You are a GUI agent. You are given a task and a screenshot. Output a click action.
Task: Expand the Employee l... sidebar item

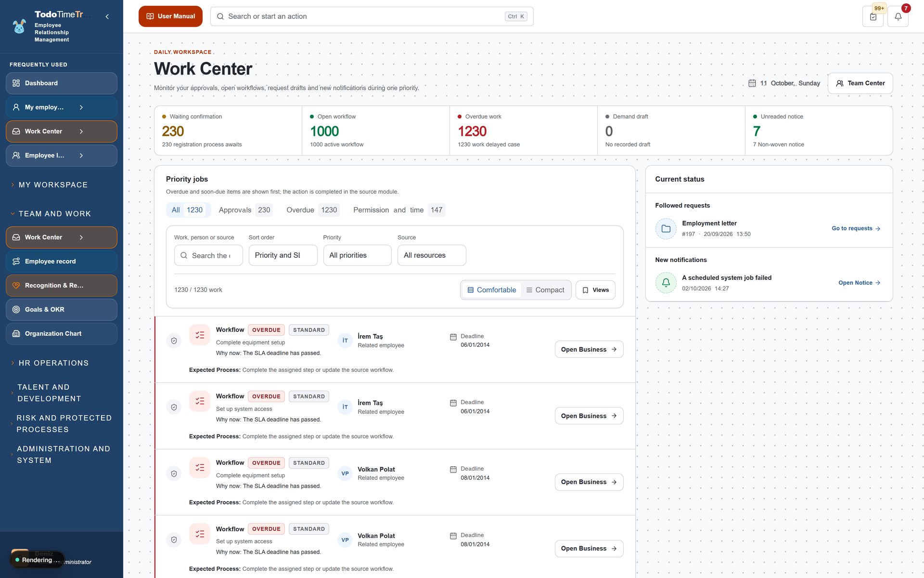[x=81, y=156]
